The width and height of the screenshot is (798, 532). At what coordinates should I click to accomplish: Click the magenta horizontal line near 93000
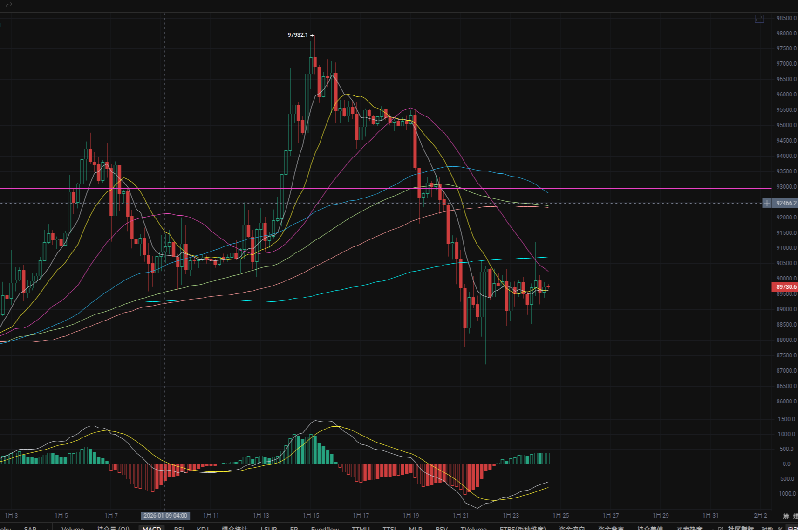(373, 188)
